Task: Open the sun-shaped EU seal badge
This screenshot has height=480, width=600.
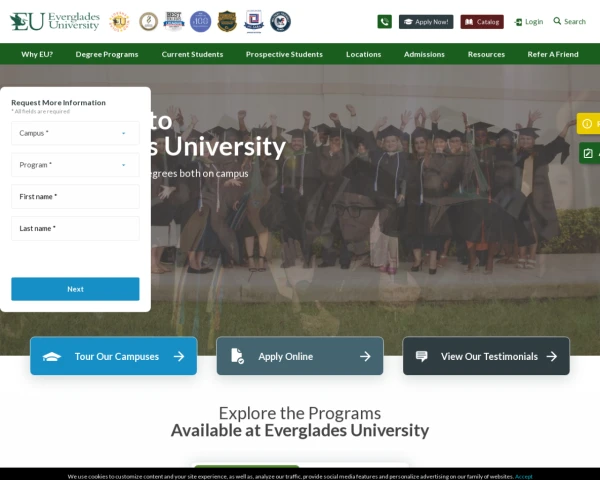Action: pyautogui.click(x=119, y=21)
